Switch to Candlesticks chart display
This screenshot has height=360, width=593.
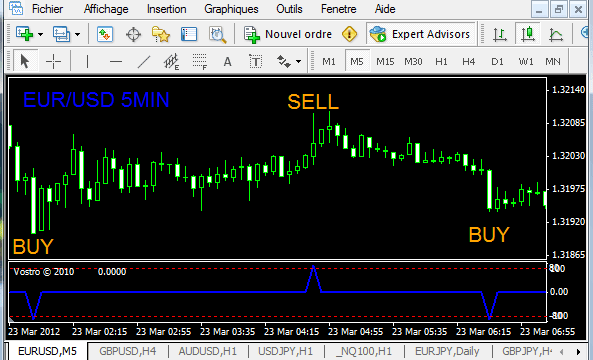coord(528,34)
